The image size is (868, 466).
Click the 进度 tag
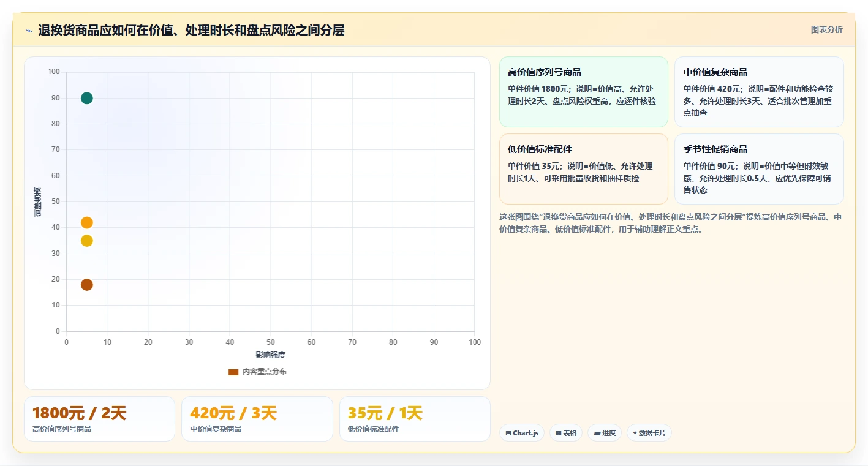(x=605, y=433)
